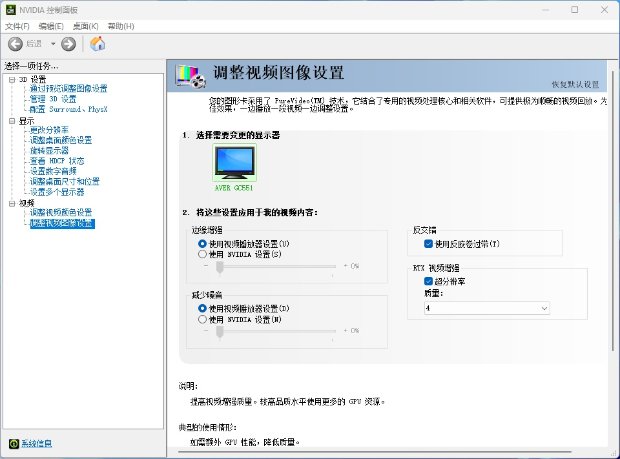
Task: Open 调整桌面颜色设置 tree item
Action: 61,140
